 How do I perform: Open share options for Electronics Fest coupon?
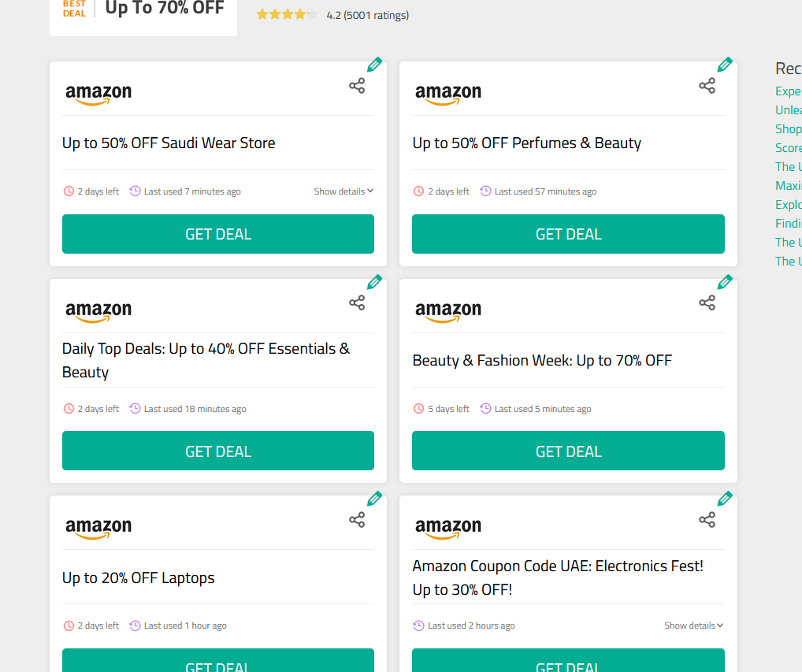pyautogui.click(x=707, y=519)
